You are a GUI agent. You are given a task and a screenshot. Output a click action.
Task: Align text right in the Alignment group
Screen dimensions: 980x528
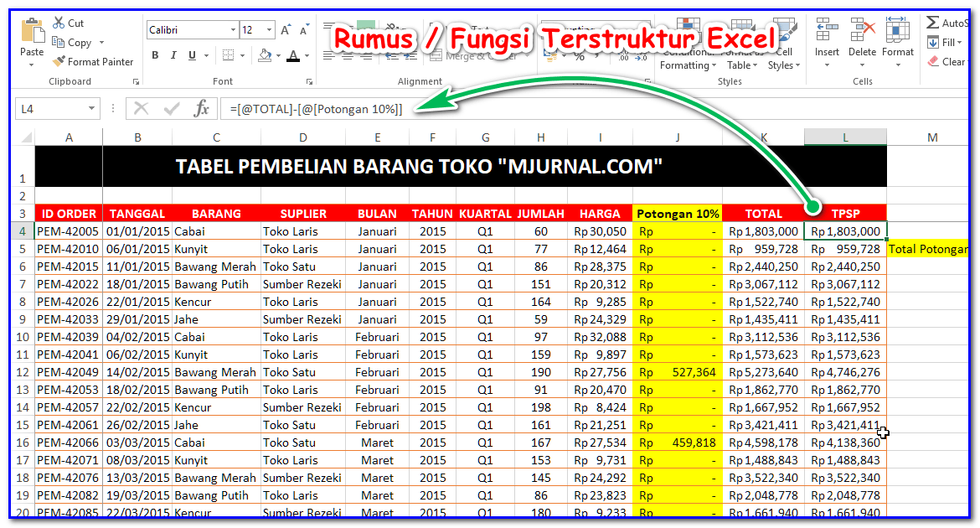pyautogui.click(x=367, y=55)
